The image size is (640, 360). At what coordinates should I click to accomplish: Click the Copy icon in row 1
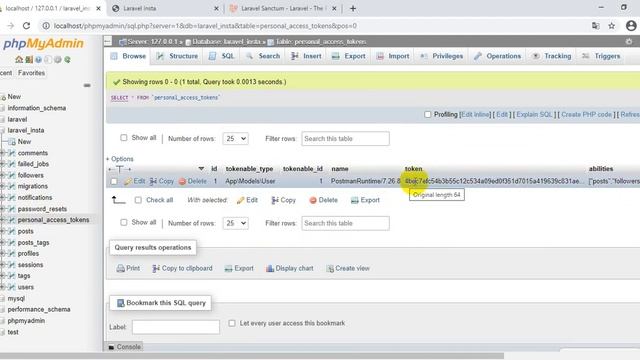click(153, 181)
